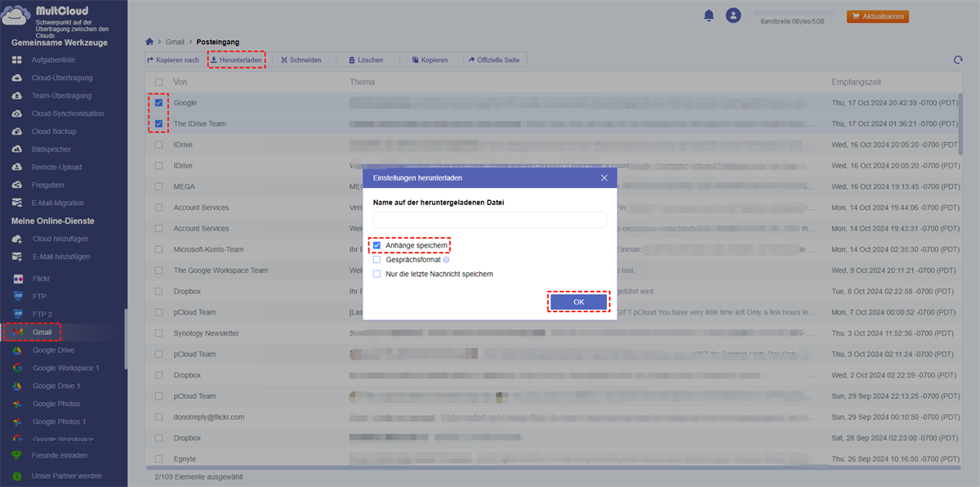Open the FTP 2 account
The width and height of the screenshot is (980, 487).
click(42, 315)
